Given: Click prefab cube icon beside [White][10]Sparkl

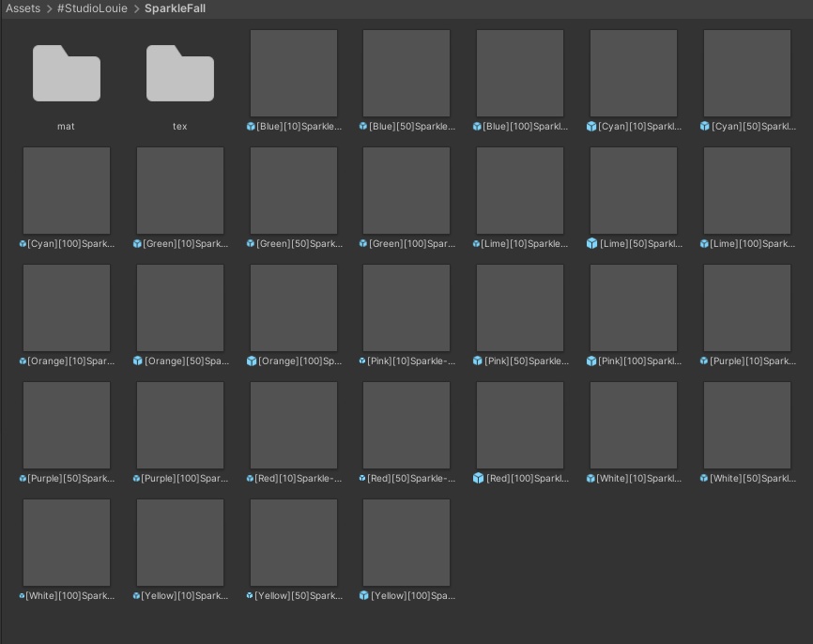Looking at the screenshot, I should coord(591,479).
